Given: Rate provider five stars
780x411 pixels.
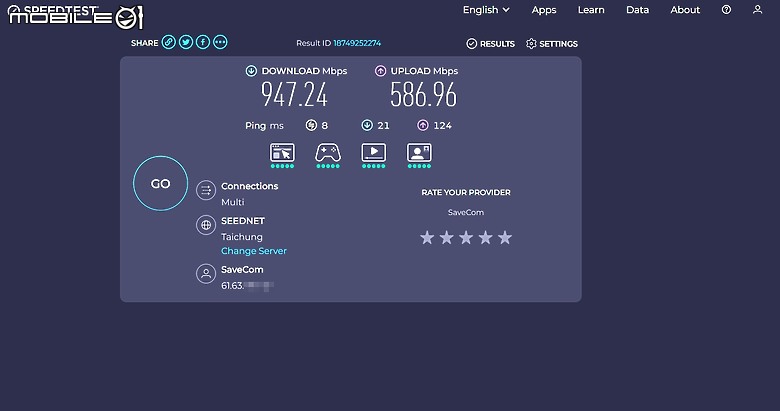Looking at the screenshot, I should point(505,237).
